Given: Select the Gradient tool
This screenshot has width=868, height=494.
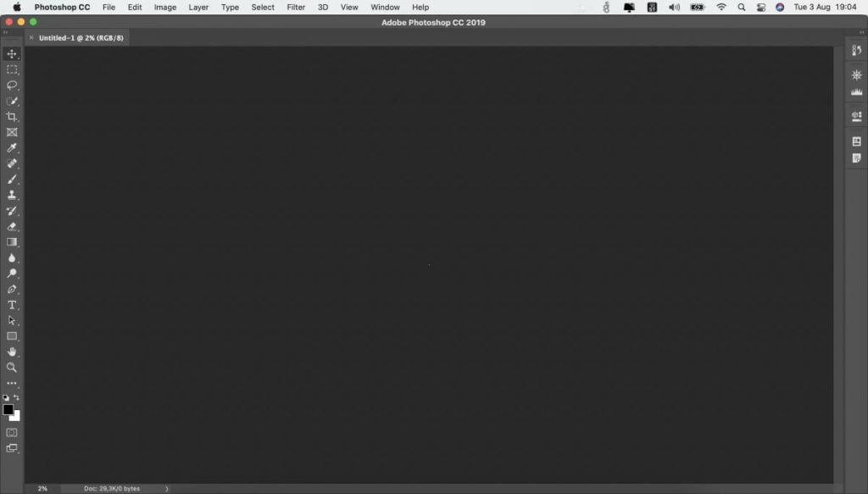Looking at the screenshot, I should (x=12, y=241).
